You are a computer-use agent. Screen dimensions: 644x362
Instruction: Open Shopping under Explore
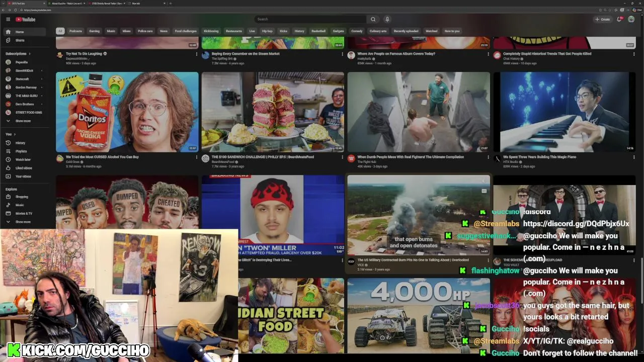pos(24,197)
